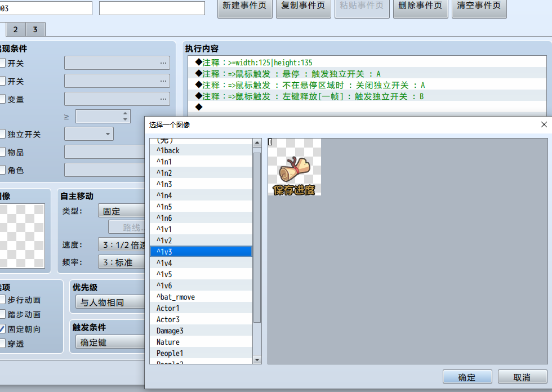
Task: Select ^1n3 in image list
Action: click(x=201, y=184)
